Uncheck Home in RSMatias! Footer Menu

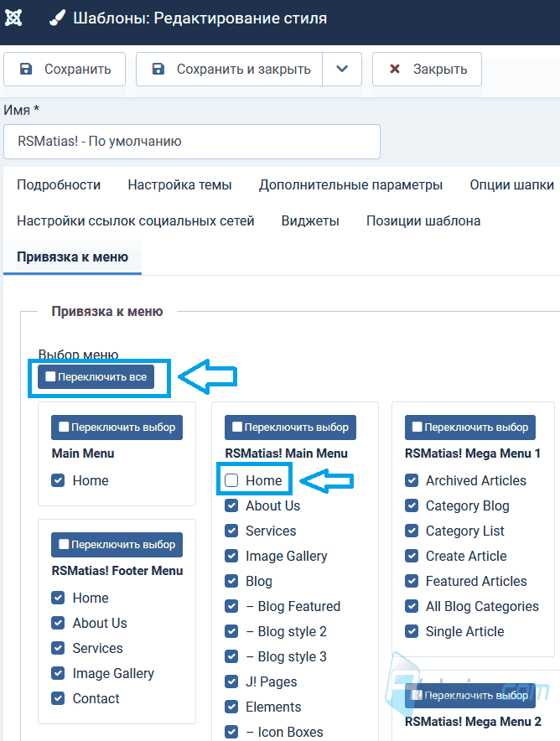58,598
